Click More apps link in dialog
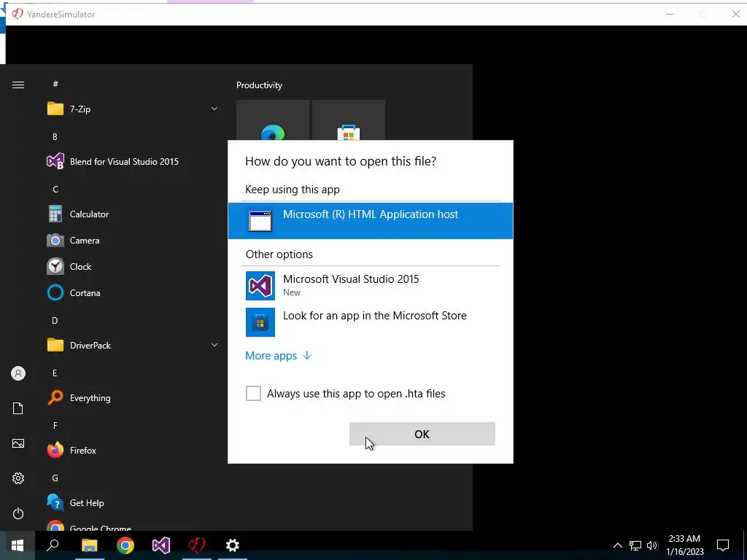The width and height of the screenshot is (747, 560). pyautogui.click(x=278, y=356)
